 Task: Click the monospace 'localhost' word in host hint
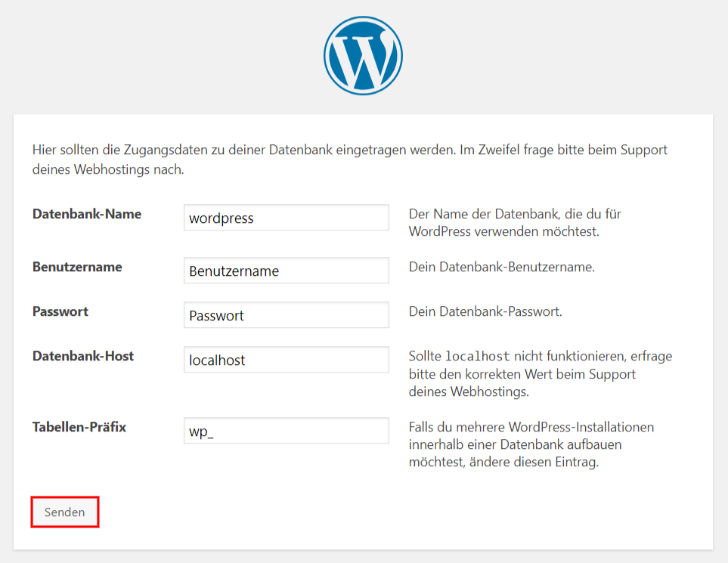[x=477, y=357]
